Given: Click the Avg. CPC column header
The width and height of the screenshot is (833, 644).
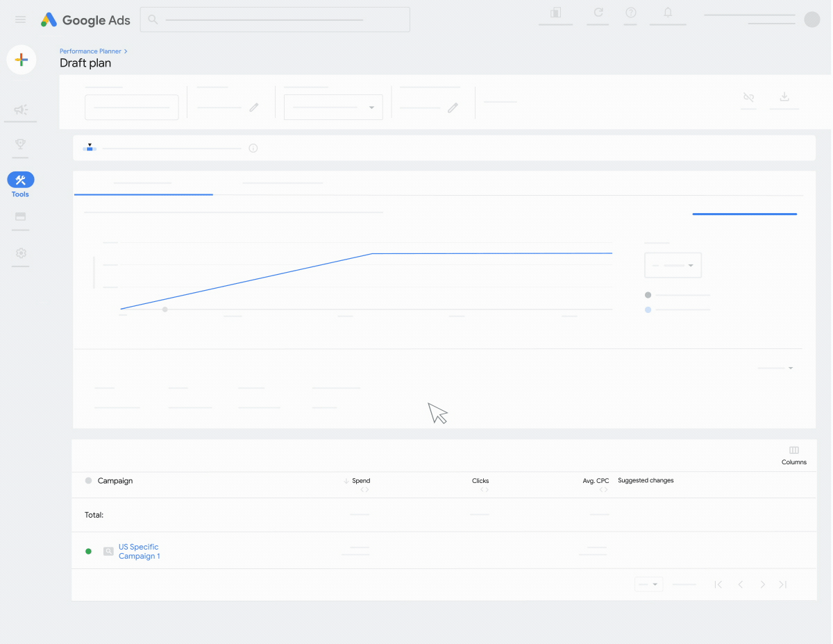Looking at the screenshot, I should coord(596,481).
